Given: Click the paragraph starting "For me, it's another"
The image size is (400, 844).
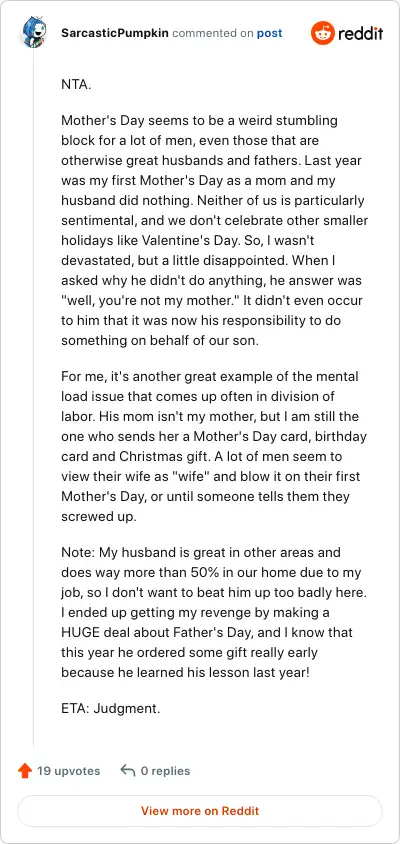Looking at the screenshot, I should point(211,446).
